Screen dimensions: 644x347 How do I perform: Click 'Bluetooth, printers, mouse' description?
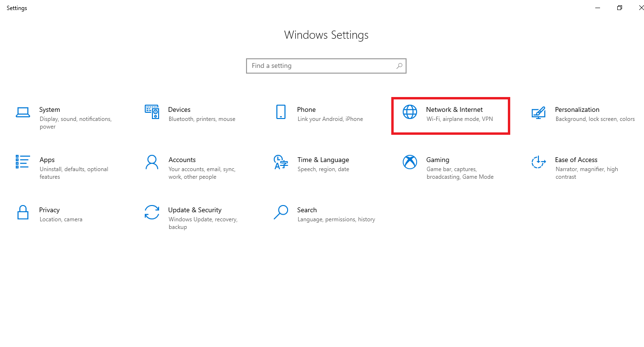pyautogui.click(x=202, y=119)
